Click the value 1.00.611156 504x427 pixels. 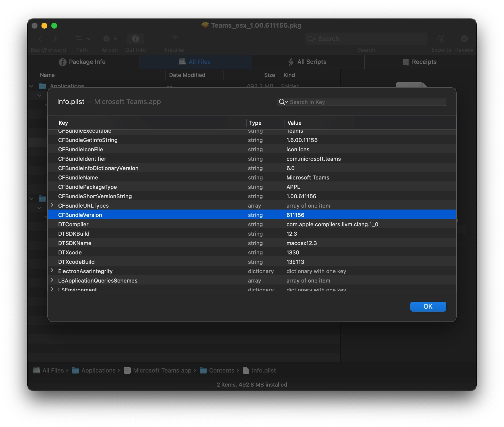click(301, 196)
